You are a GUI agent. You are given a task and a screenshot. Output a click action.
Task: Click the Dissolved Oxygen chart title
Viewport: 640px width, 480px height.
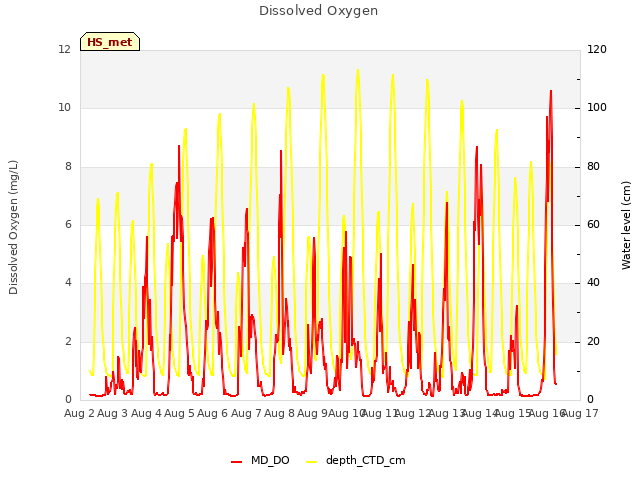coord(318,11)
